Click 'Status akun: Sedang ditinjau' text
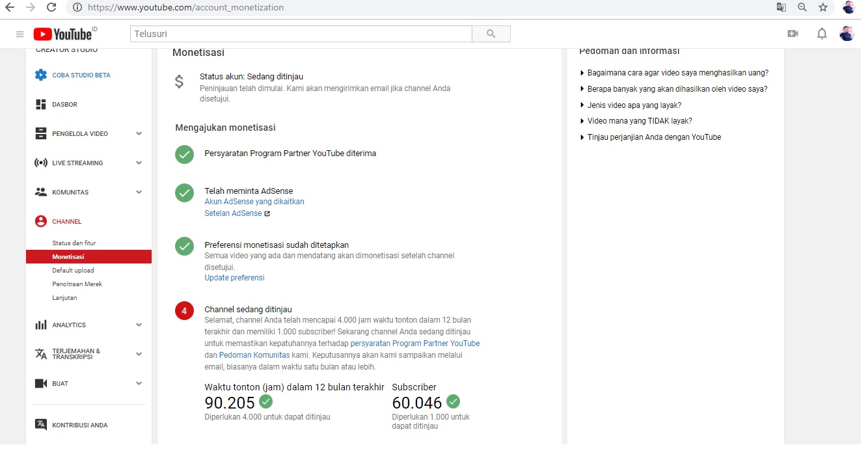The image size is (868, 471). click(x=251, y=77)
